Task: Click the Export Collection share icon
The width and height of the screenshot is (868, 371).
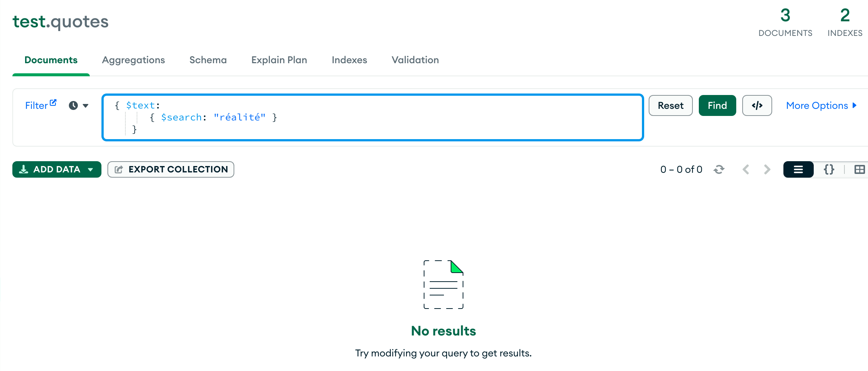Action: coord(119,169)
